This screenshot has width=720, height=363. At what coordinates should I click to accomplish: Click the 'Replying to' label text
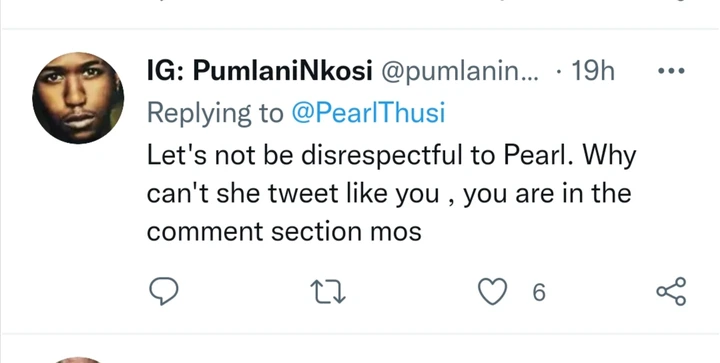tap(215, 113)
